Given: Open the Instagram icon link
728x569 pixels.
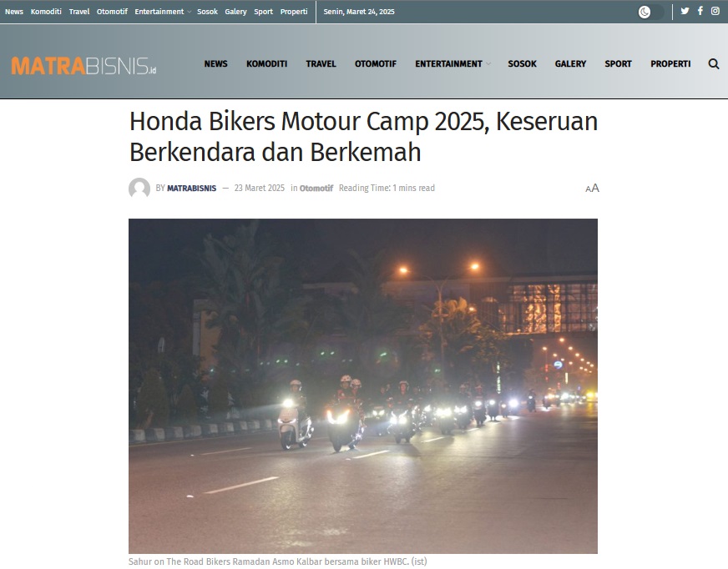Looking at the screenshot, I should coord(715,11).
